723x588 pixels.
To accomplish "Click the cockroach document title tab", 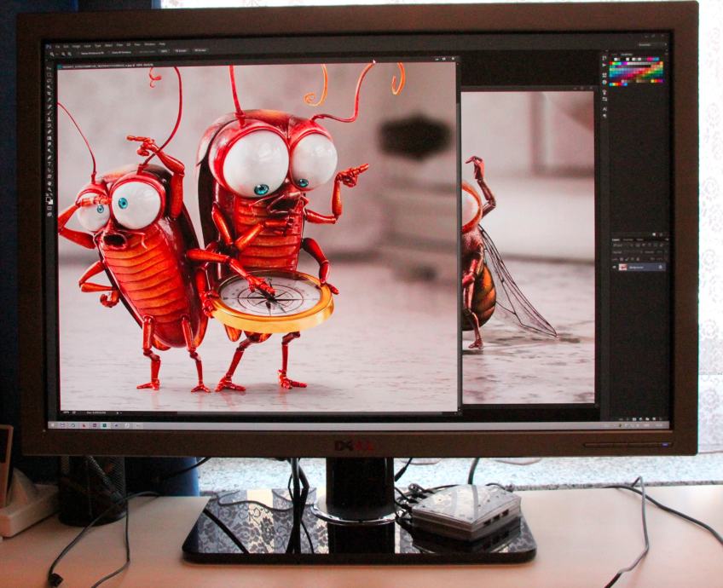I will (106, 66).
